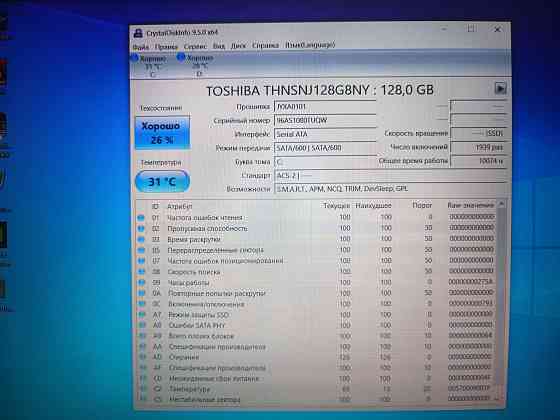This screenshot has width=560, height=420.
Task: Click status icon for attribute 02
Action: [x=141, y=229]
